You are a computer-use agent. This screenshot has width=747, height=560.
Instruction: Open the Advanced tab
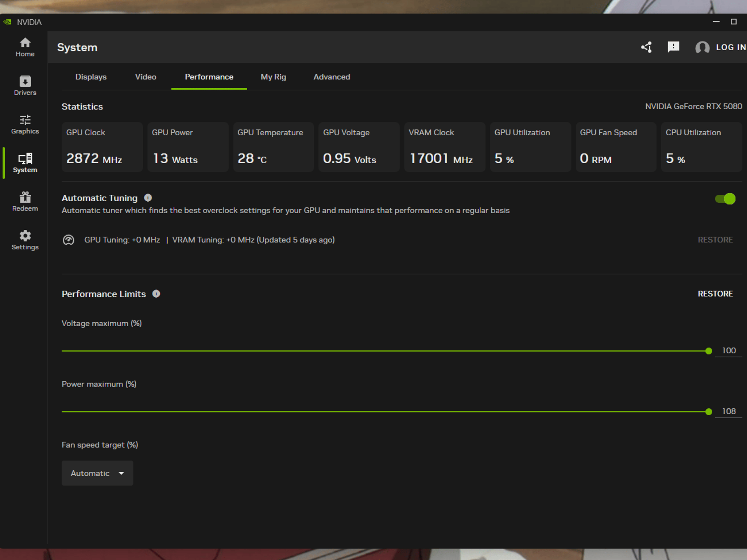coord(332,77)
